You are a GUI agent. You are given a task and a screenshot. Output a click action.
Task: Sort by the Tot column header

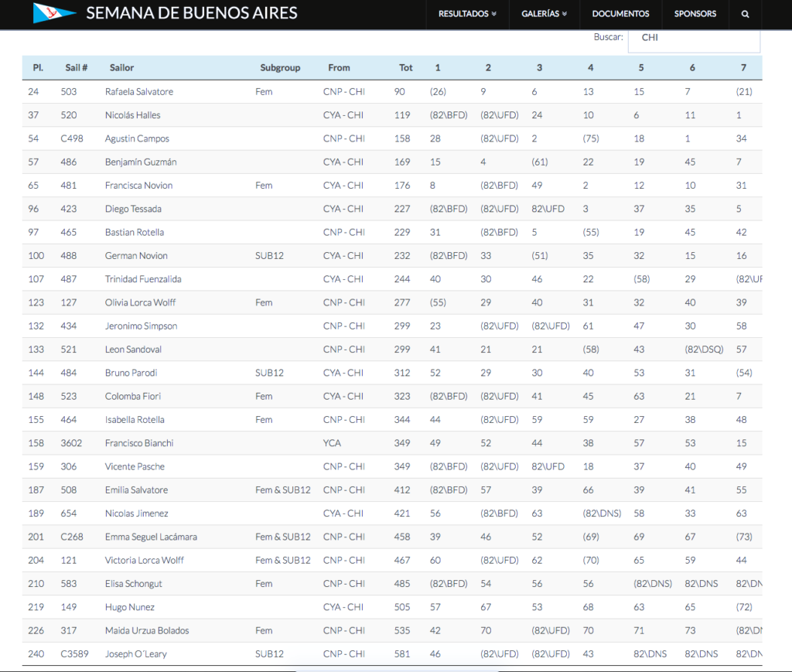pyautogui.click(x=405, y=68)
